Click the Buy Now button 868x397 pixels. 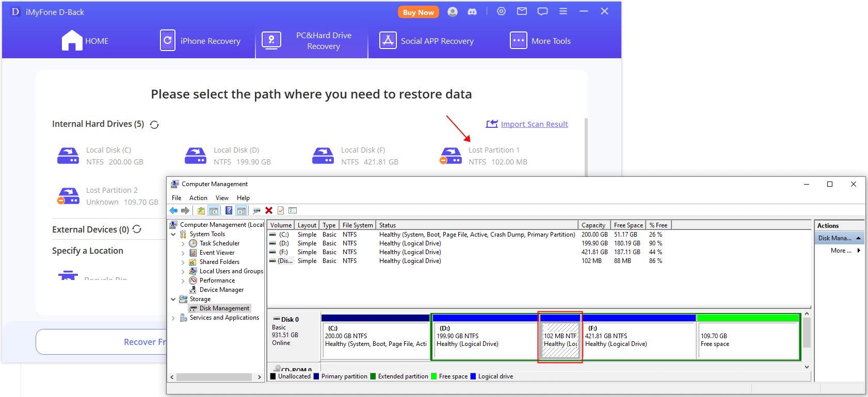419,12
